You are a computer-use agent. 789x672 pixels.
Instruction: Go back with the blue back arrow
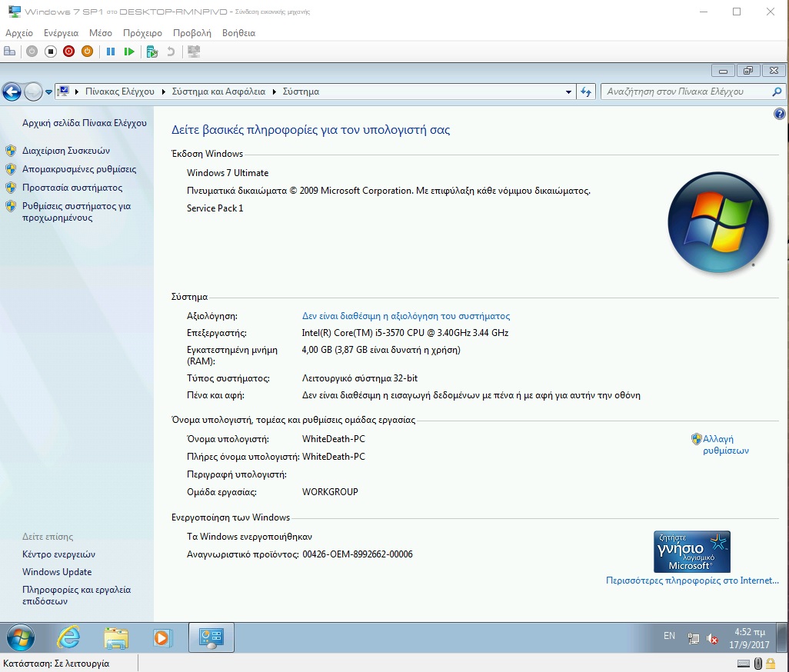pos(12,92)
